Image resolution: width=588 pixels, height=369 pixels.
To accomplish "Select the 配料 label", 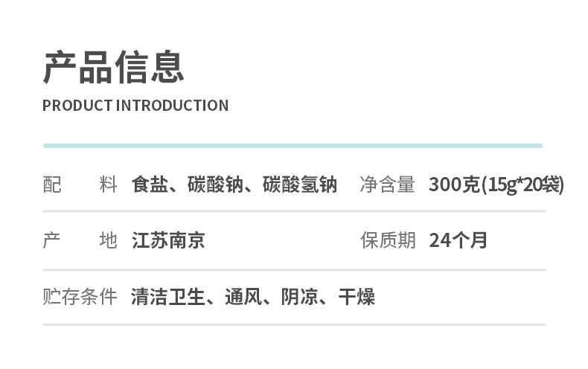I will pos(80,184).
